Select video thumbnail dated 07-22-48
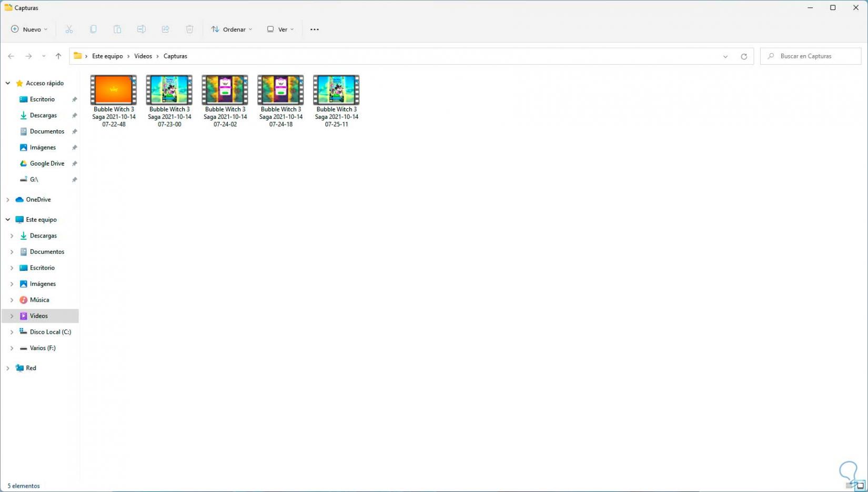The height and width of the screenshot is (492, 868). click(114, 90)
